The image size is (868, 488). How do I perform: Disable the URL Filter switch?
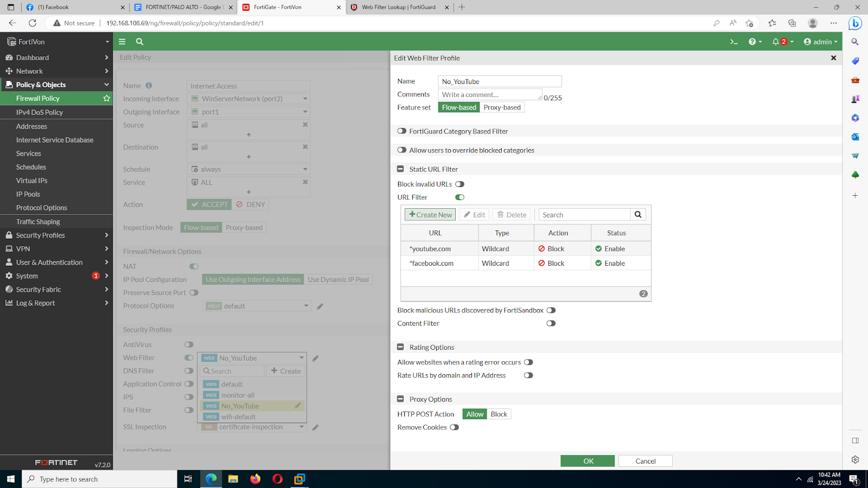point(459,197)
